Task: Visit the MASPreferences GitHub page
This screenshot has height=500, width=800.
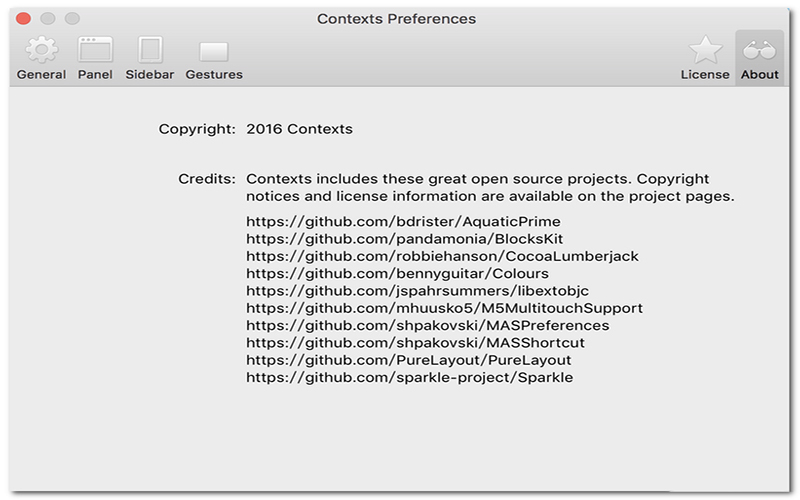Action: point(427,325)
